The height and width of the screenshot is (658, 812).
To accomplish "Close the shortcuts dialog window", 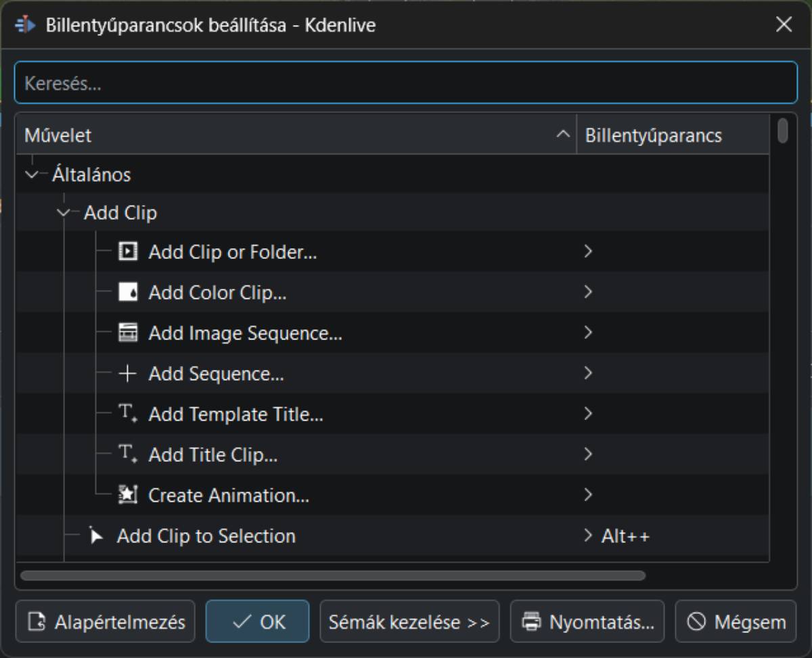I will tap(784, 25).
